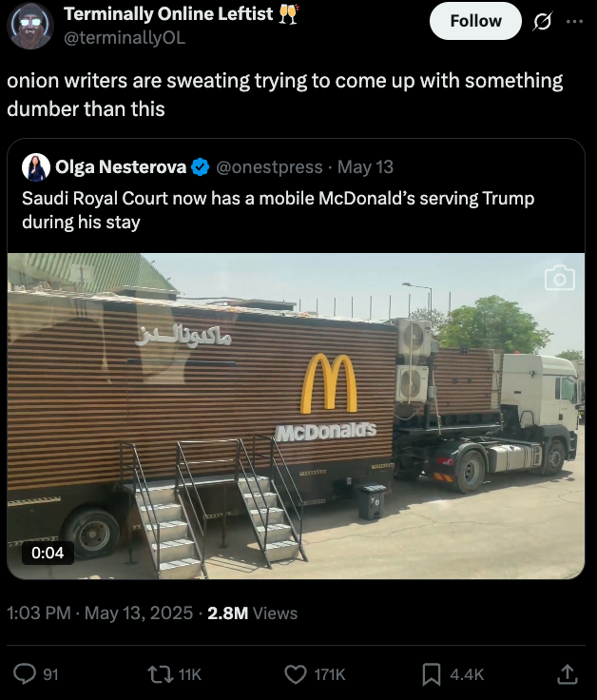Screen dimensions: 597x700
Task: Click the Grok slashed-circle icon beside Follow
Action: [544, 21]
